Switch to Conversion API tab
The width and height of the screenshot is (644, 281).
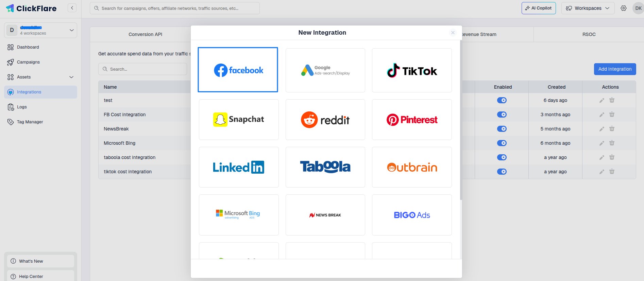[145, 34]
